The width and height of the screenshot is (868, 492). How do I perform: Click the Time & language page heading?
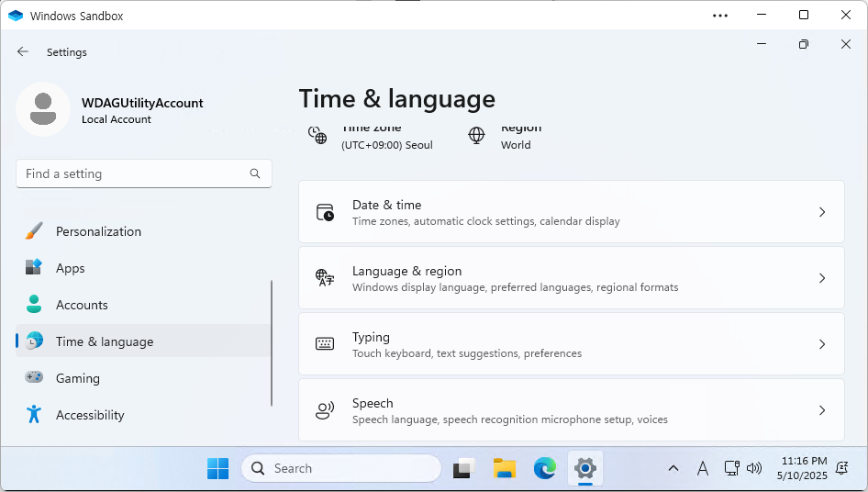click(397, 99)
